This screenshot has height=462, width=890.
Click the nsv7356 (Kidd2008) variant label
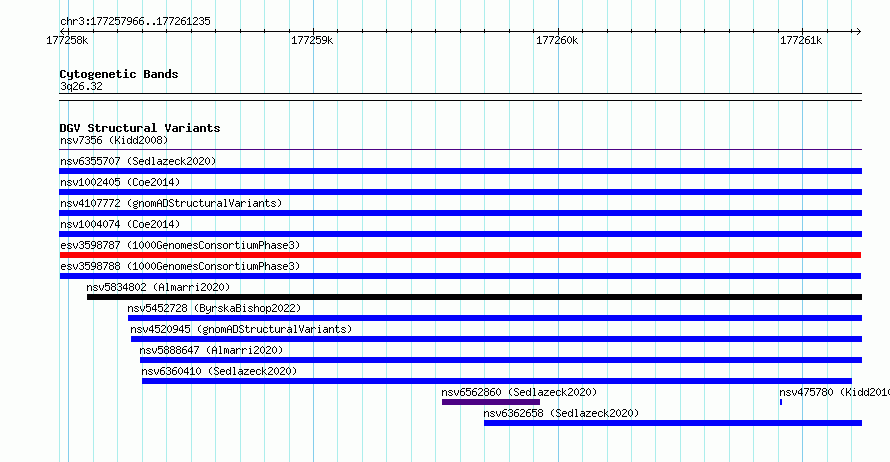[114, 140]
